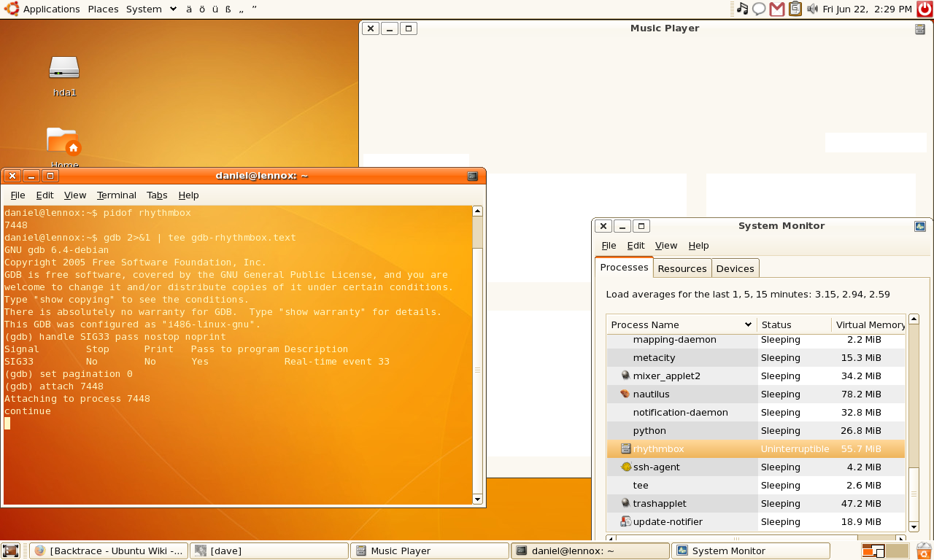The width and height of the screenshot is (934, 560).
Task: Click the Show Desktop icon in bottom panel
Action: click(x=10, y=551)
